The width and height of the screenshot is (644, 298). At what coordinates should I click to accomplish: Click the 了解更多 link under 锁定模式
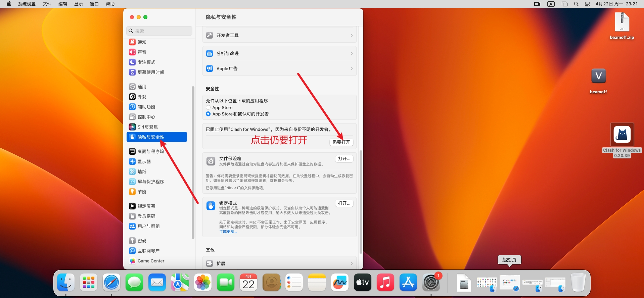(228, 232)
